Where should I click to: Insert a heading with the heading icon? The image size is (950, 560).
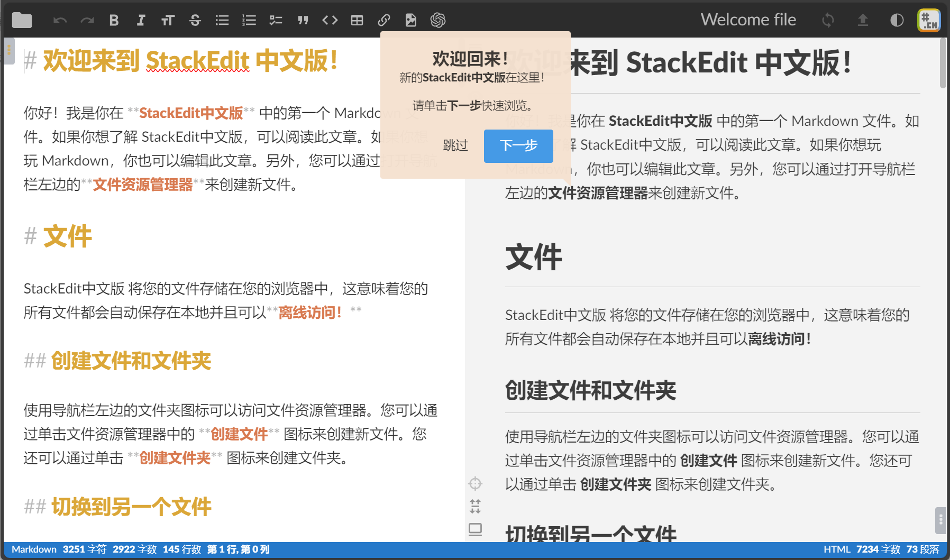(x=168, y=20)
